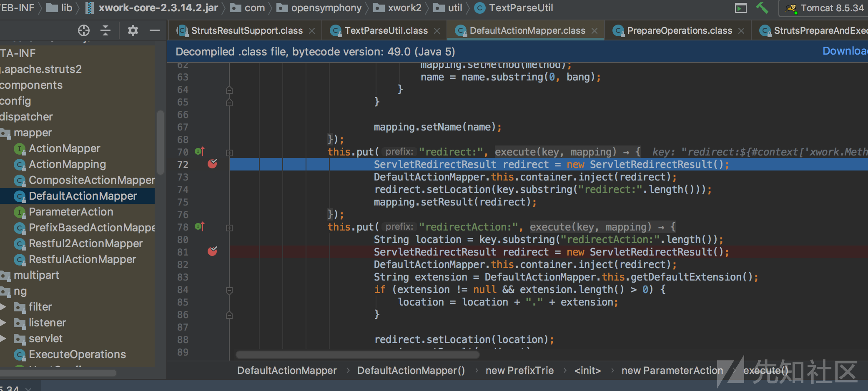Toggle breakpoint on line 72

(x=212, y=164)
